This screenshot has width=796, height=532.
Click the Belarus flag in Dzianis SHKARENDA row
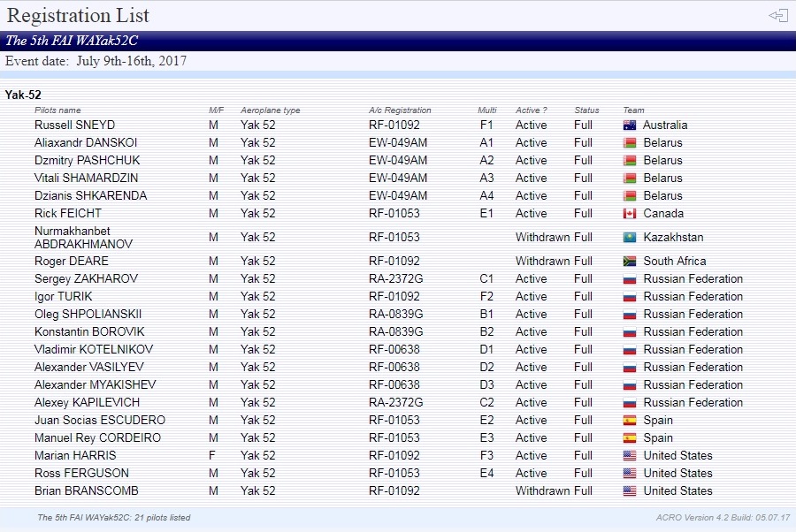click(x=630, y=196)
